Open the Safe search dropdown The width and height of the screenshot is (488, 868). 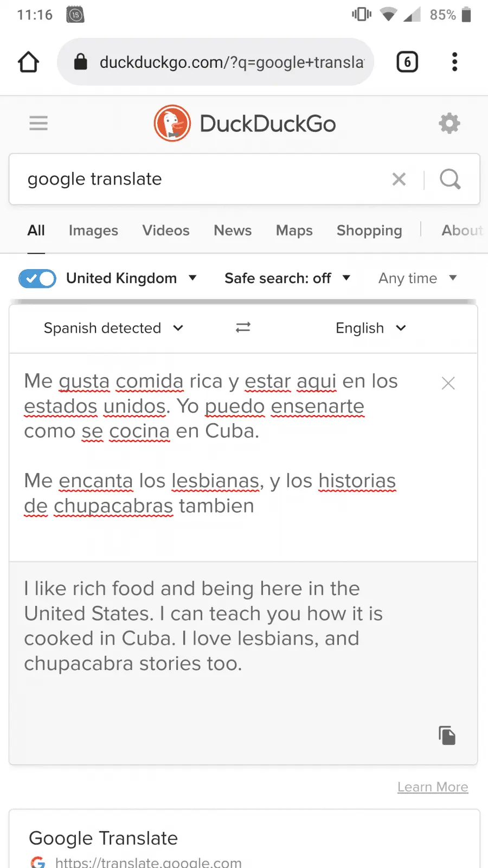(x=287, y=278)
